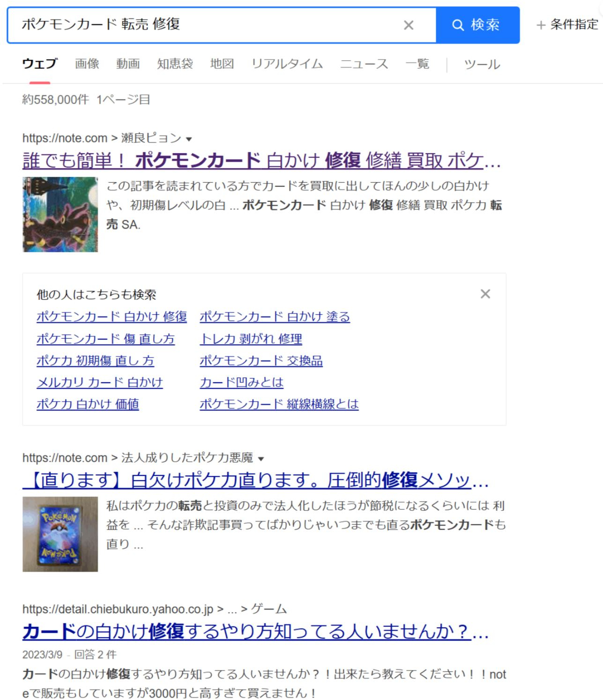Click the Umbreon card thumbnail of first result
The width and height of the screenshot is (603, 700).
(60, 215)
